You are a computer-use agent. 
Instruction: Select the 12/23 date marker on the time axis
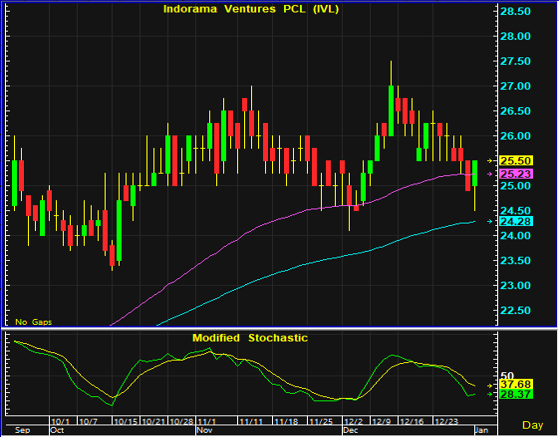pyautogui.click(x=446, y=422)
